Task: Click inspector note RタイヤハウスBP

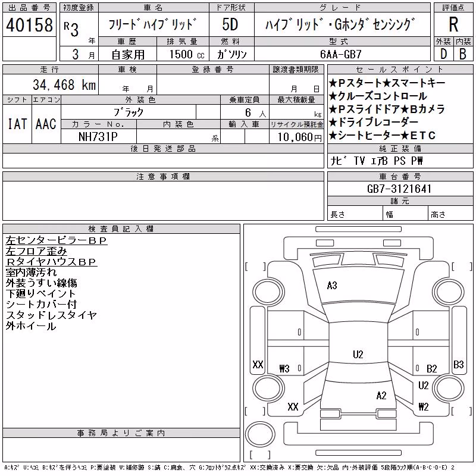Action: click(x=51, y=262)
